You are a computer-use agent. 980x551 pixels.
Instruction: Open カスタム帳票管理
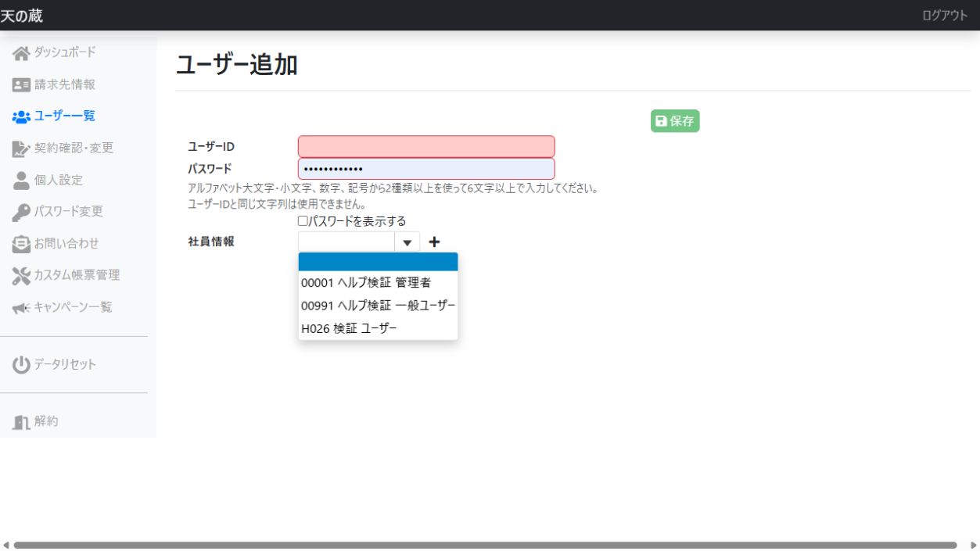(77, 275)
